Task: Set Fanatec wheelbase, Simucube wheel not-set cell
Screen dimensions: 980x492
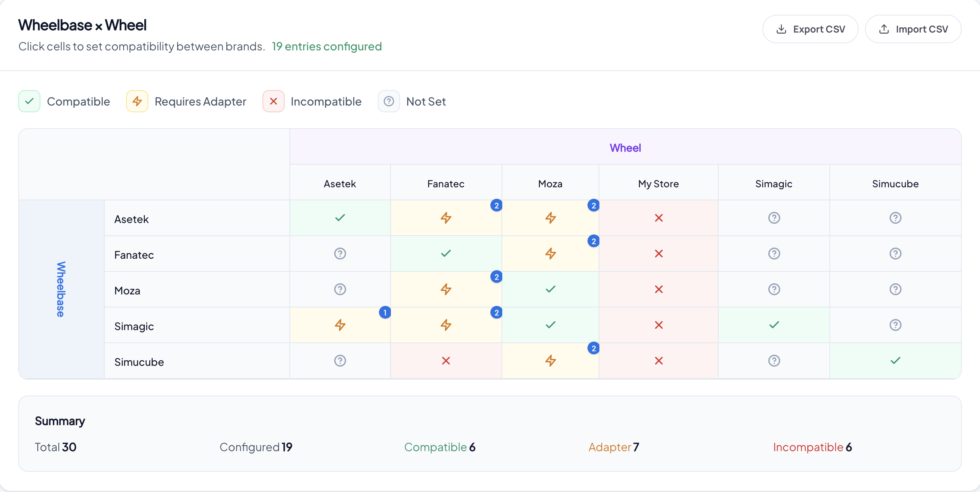Action: click(x=896, y=254)
